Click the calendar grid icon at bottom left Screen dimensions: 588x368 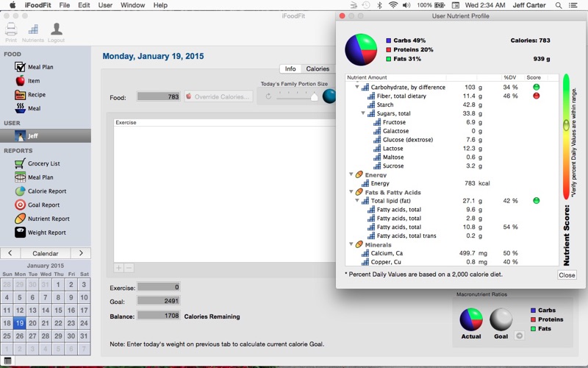[x=7, y=361]
